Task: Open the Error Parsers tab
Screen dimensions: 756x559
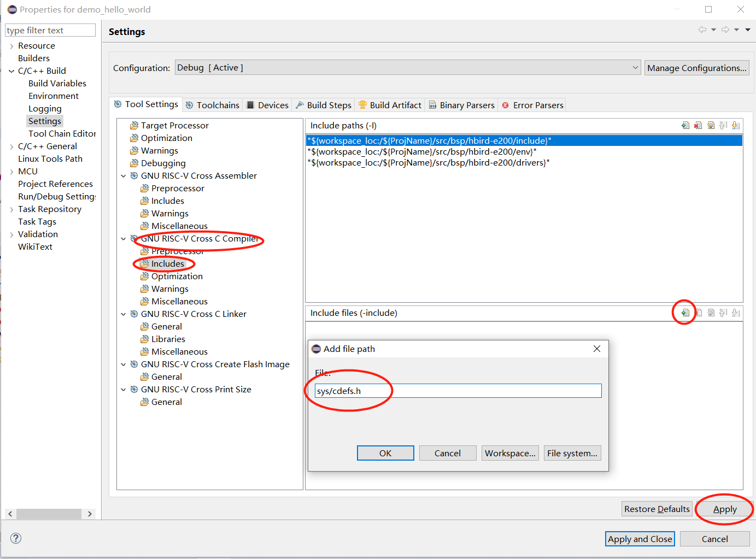Action: [x=531, y=104]
